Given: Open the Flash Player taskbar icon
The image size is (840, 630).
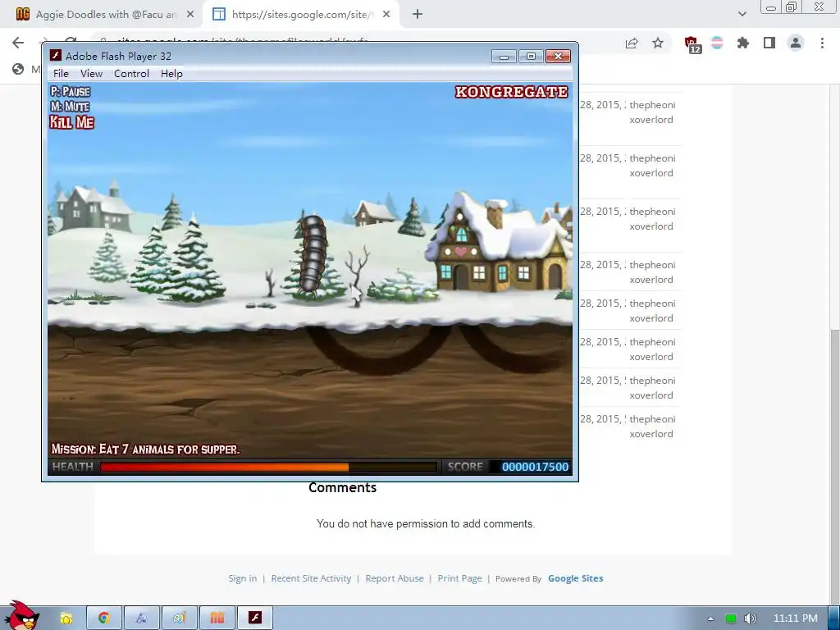Looking at the screenshot, I should click(255, 619).
